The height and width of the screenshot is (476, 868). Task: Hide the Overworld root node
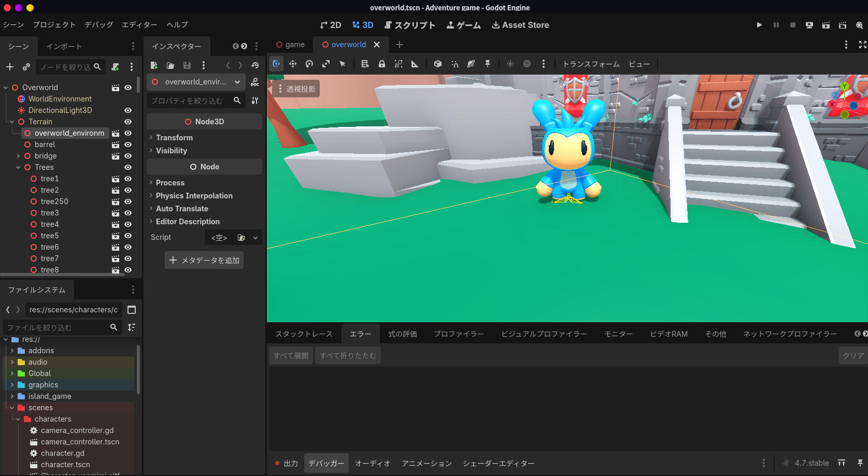128,88
